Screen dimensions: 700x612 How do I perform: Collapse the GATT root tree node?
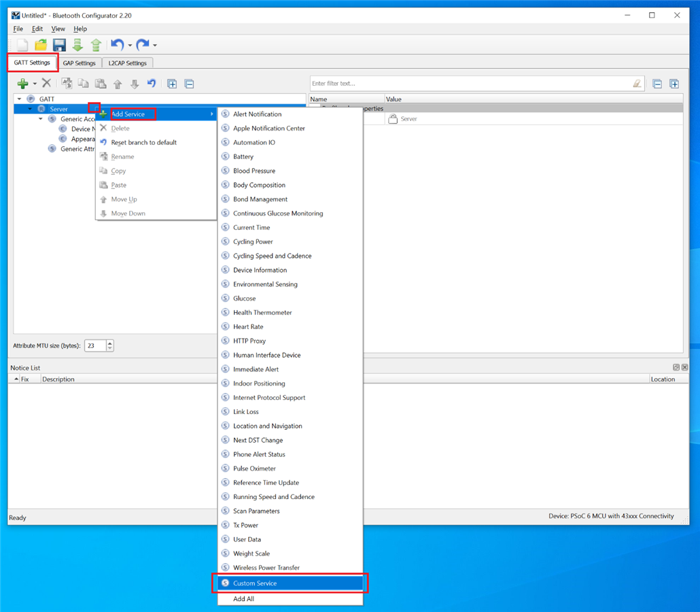coord(19,99)
